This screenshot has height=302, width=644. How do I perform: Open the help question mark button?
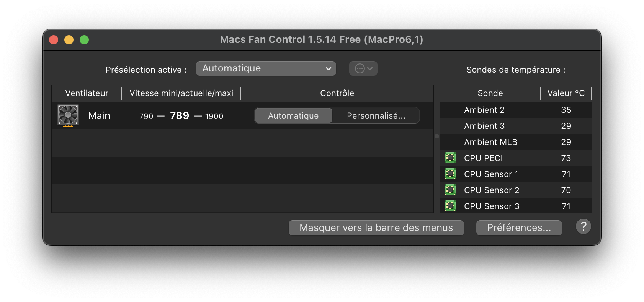[x=583, y=227]
